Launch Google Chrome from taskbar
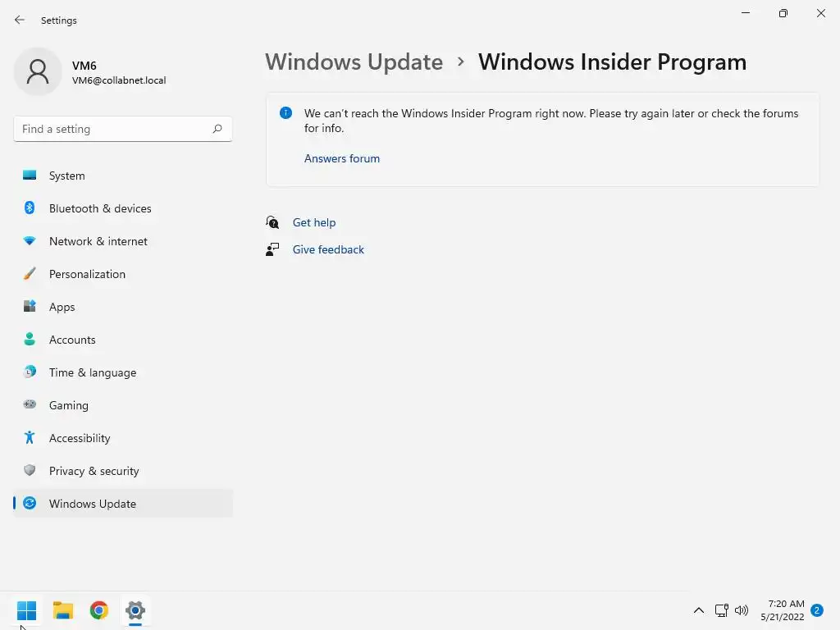840x630 pixels. [99, 610]
